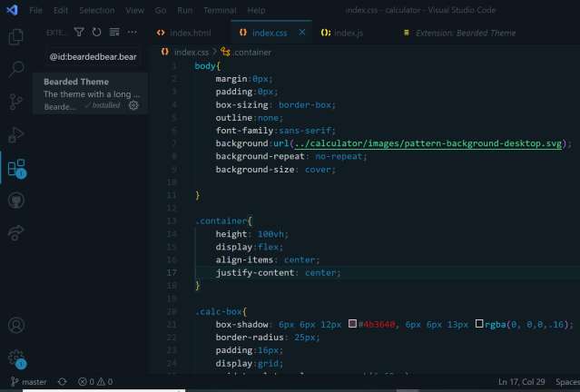The image size is (580, 392).
Task: Click the body selector on line 1
Action: click(x=205, y=66)
